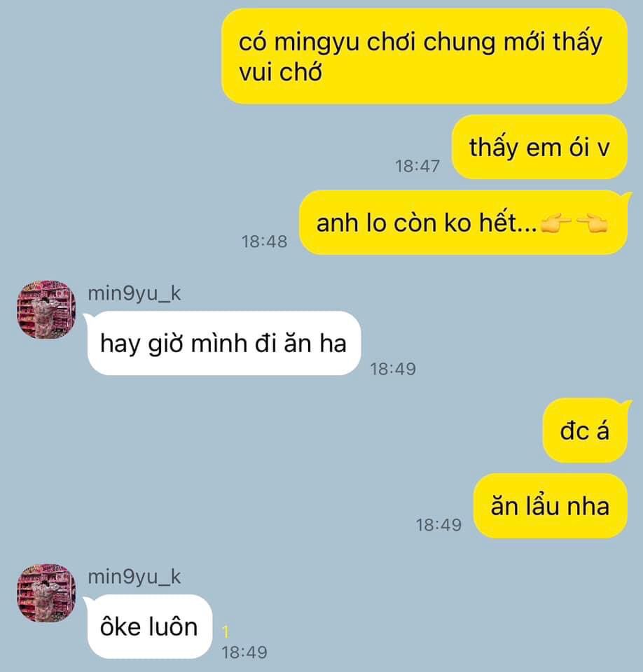Select the "đc á" message bubble
Viewport: 643px width, 672px height.
[x=585, y=430]
